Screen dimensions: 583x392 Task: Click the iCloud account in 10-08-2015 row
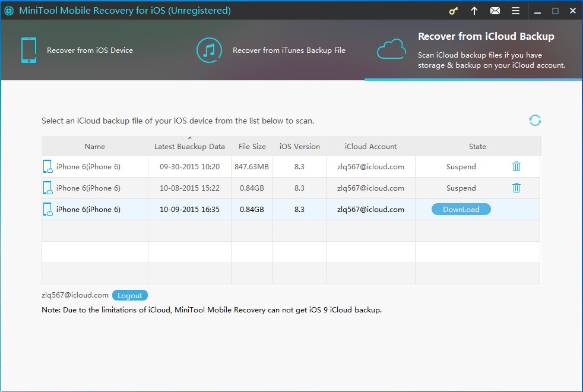tap(370, 188)
